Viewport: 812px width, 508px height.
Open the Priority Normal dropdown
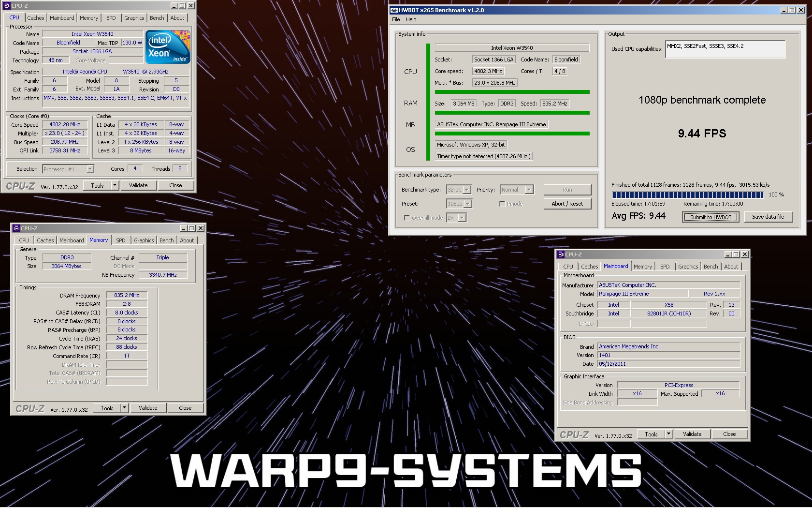click(529, 190)
